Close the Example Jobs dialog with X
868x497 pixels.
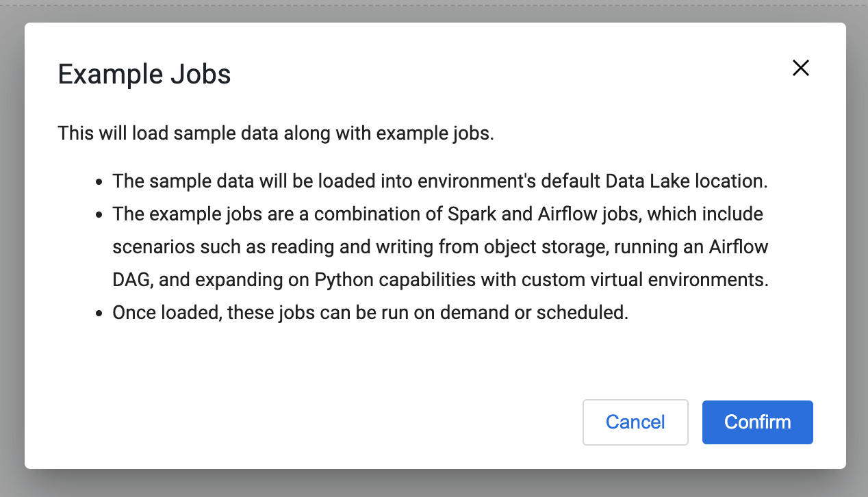click(800, 67)
